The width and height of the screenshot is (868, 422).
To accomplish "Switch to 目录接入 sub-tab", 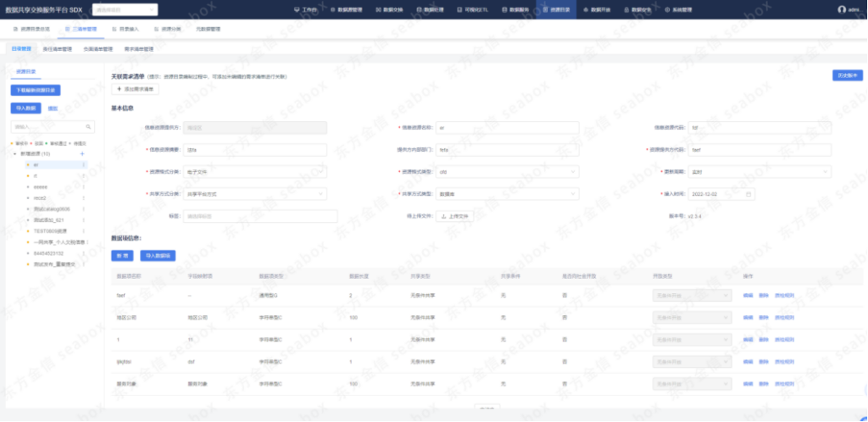I will click(125, 29).
